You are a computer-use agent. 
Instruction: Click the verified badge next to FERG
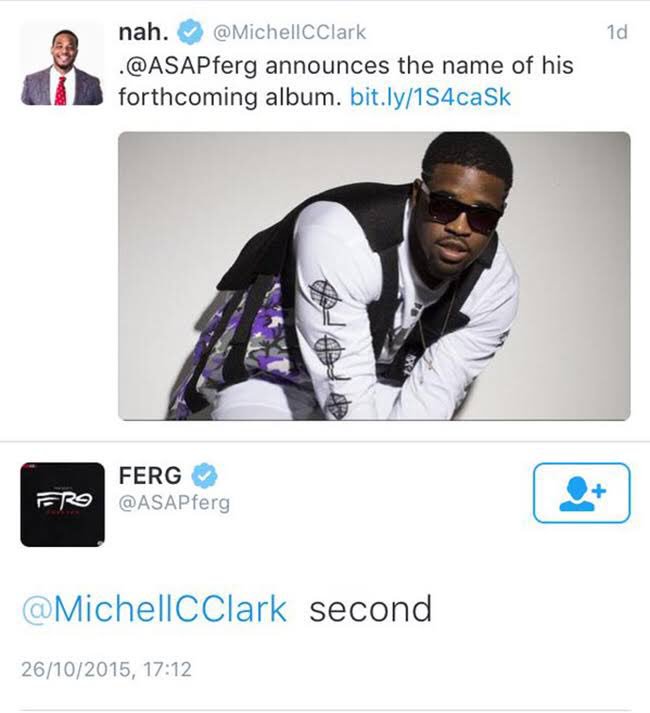(204, 476)
